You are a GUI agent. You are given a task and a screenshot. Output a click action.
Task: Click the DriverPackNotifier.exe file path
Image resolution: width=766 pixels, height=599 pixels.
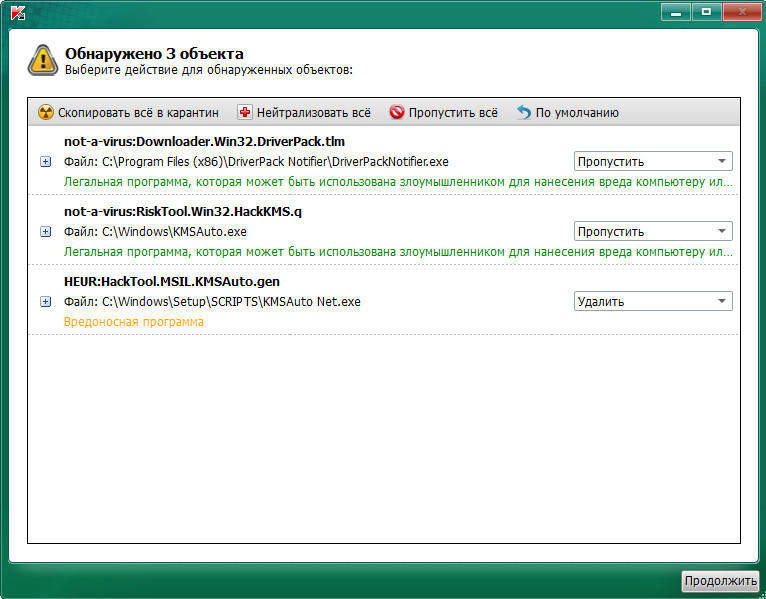(x=256, y=162)
